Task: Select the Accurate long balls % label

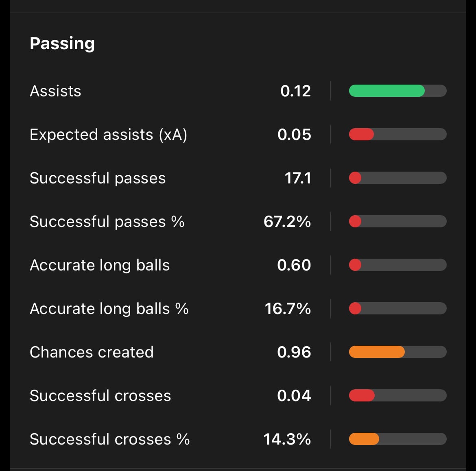Action: 109,309
